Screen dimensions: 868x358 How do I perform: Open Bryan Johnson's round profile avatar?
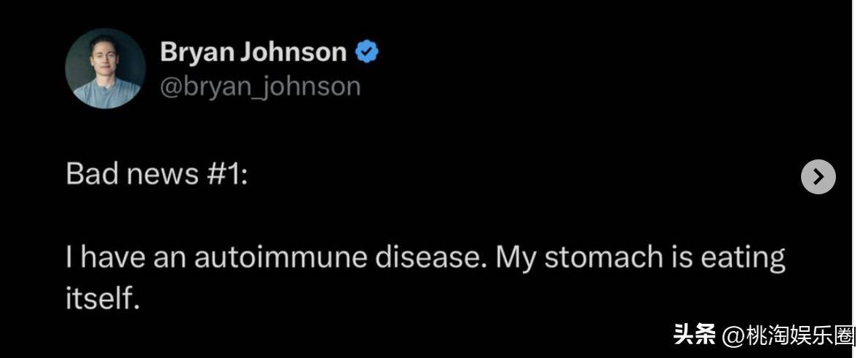105,68
